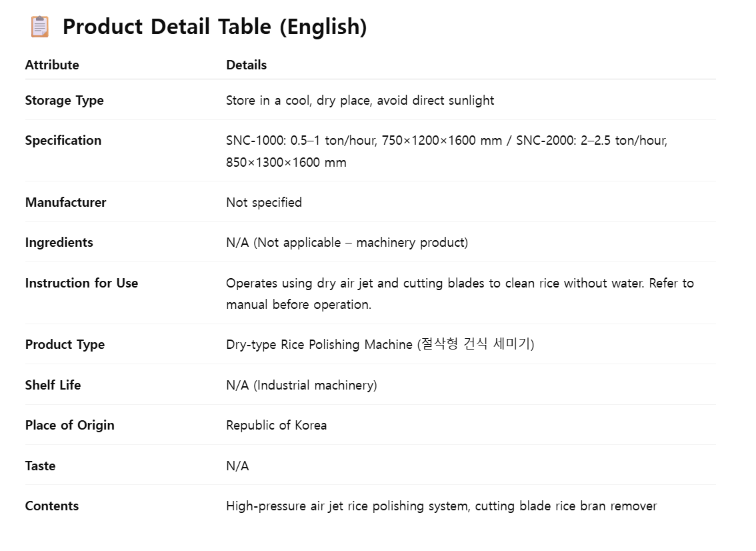The height and width of the screenshot is (551, 756).
Task: Click the Attribute column header
Action: tap(52, 65)
